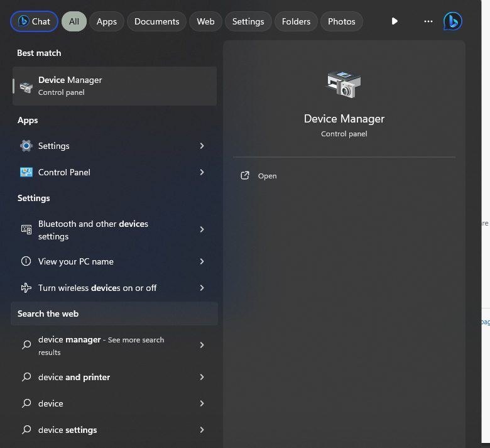Click the Bluetooth and other devices icon
The height and width of the screenshot is (448, 490).
pos(26,229)
